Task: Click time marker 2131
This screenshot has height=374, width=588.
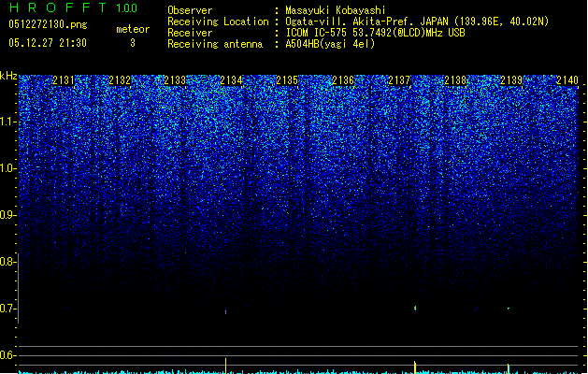Action: tap(64, 79)
